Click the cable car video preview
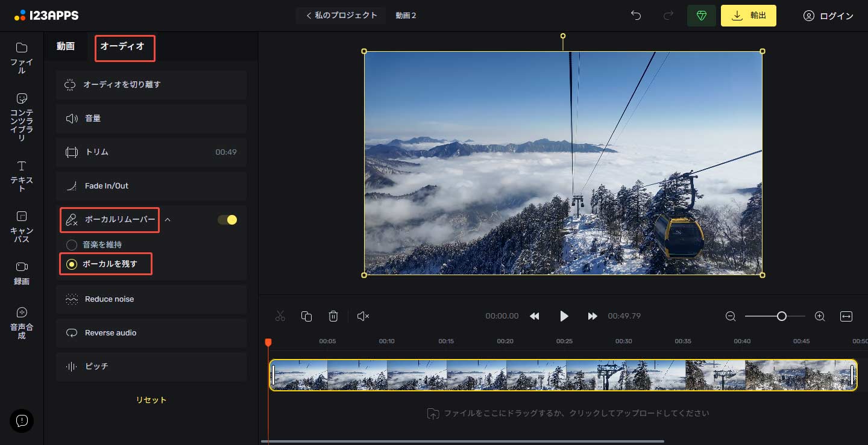Viewport: 868px width, 445px height. coord(563,163)
